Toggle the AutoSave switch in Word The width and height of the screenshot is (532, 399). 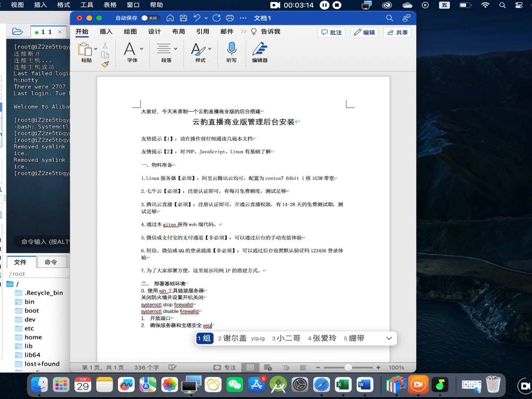(x=150, y=18)
